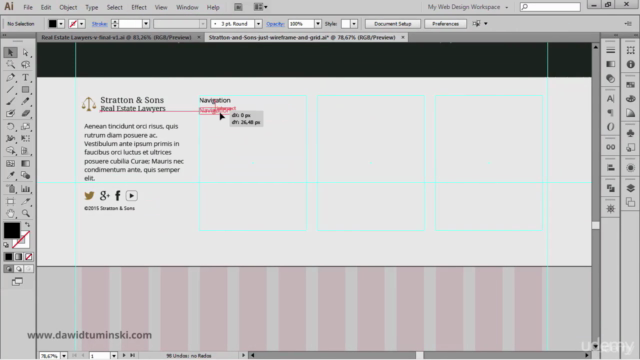This screenshot has width=640, height=360.
Task: Open the Character panel icon
Action: pos(611,98)
